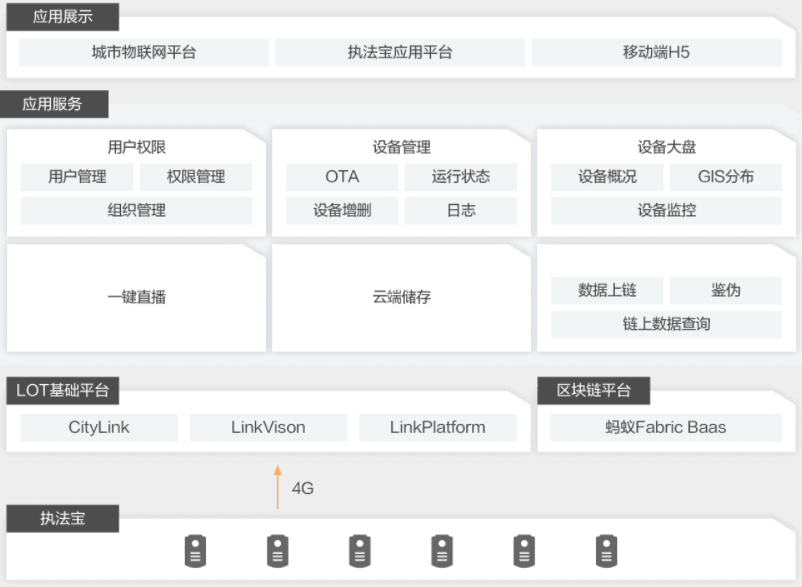Screen dimensions: 802x587
Task: Select the OTA block
Action: pos(342,177)
